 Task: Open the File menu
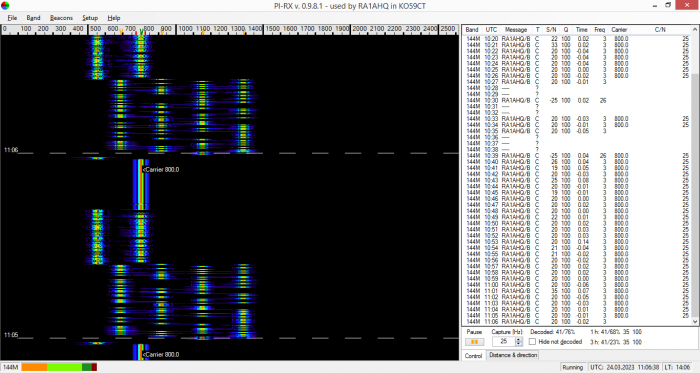(12, 18)
